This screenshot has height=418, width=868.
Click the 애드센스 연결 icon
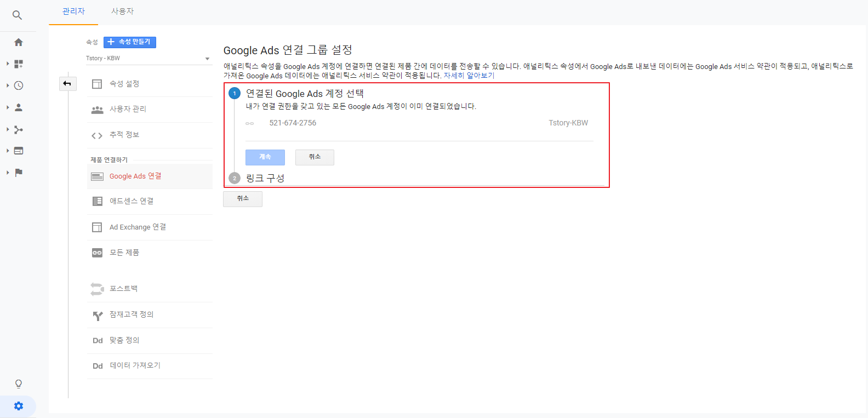point(97,201)
